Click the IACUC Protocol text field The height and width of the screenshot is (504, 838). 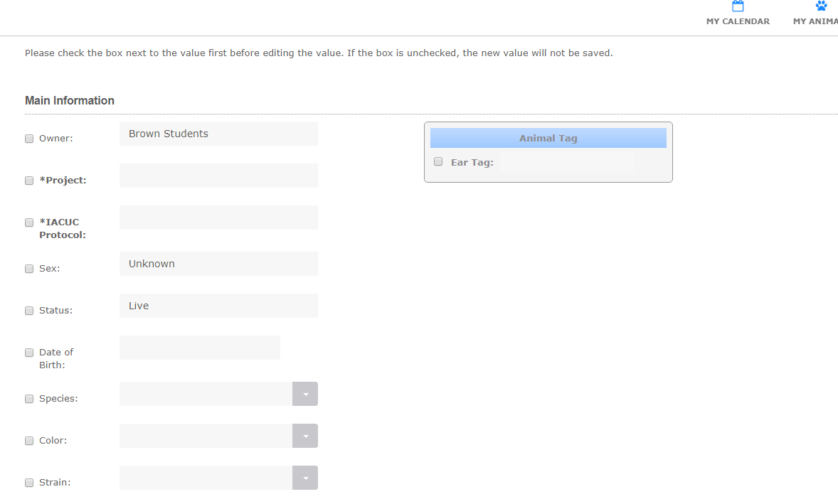click(x=218, y=218)
